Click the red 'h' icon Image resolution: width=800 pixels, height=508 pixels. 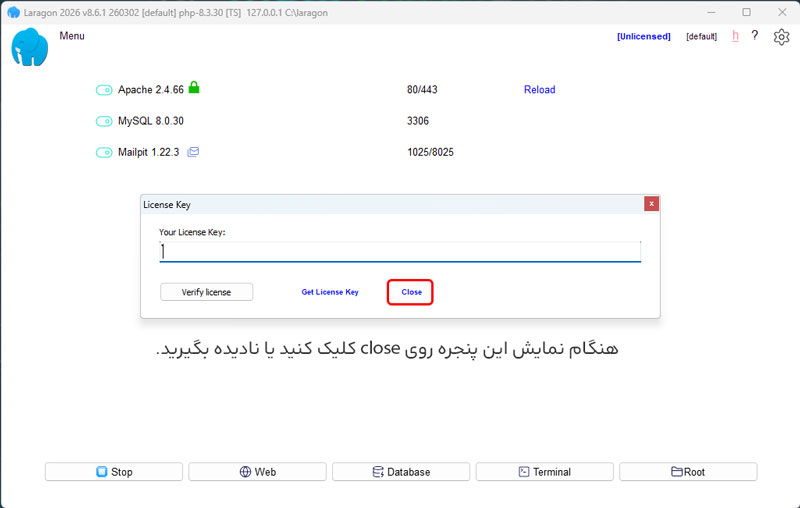(x=735, y=36)
